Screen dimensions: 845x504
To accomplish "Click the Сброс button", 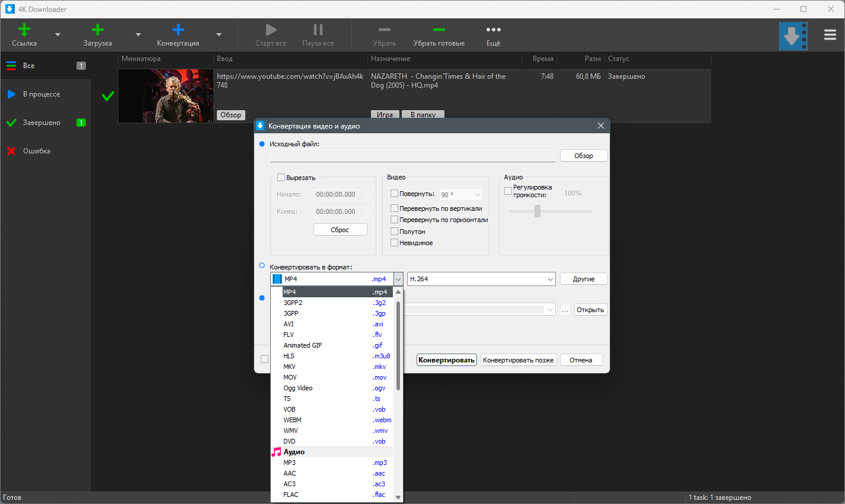I will click(340, 230).
